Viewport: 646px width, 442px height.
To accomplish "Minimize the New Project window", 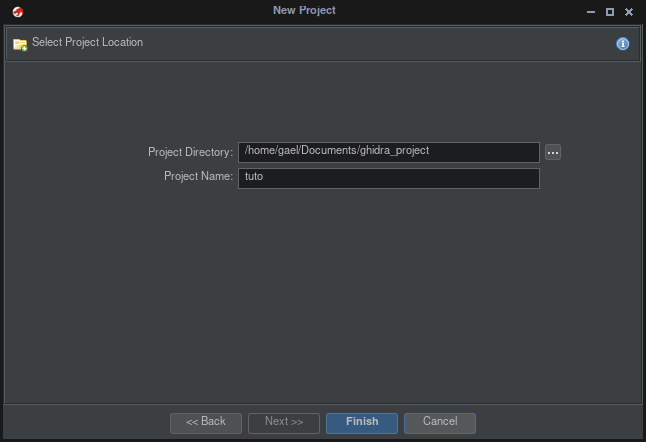I will tap(590, 11).
